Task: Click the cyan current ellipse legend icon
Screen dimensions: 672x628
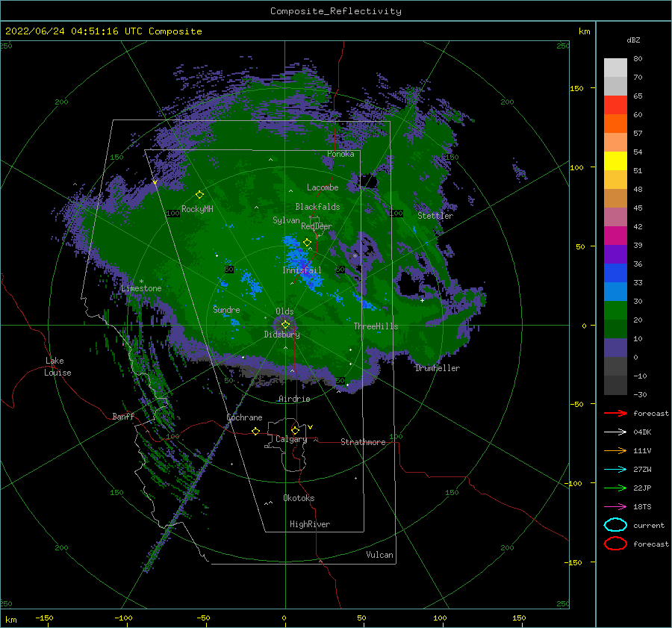Action: click(615, 525)
